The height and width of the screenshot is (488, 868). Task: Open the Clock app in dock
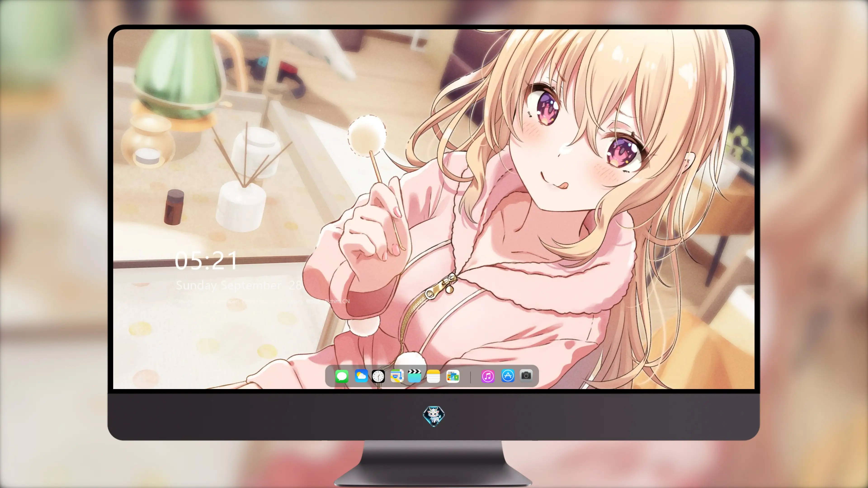tap(378, 376)
